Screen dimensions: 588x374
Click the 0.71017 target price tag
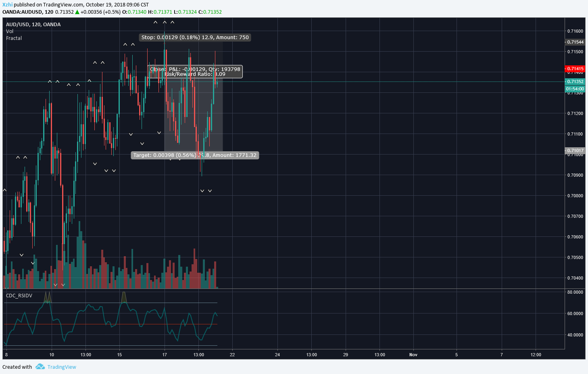coord(575,150)
